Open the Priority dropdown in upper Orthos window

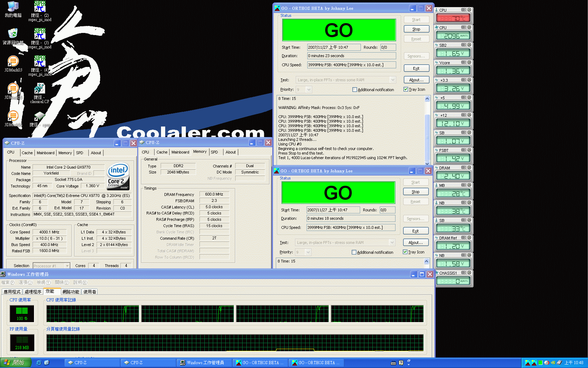pyautogui.click(x=309, y=90)
